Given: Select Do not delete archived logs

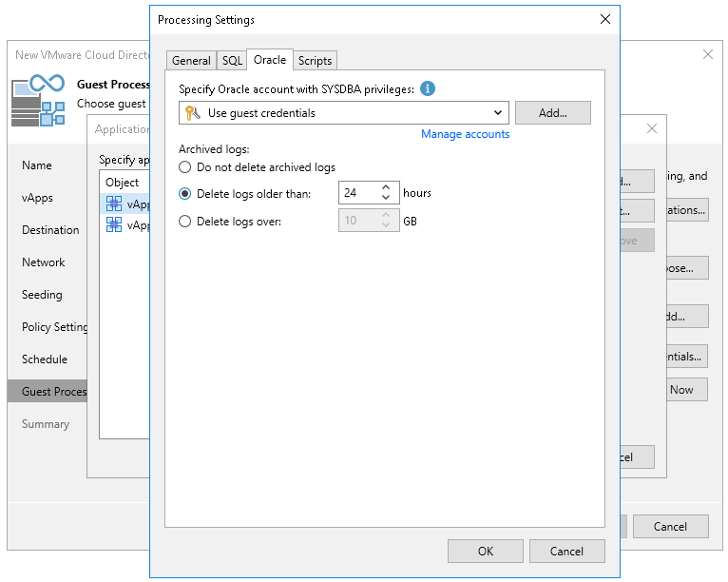Looking at the screenshot, I should (x=184, y=167).
